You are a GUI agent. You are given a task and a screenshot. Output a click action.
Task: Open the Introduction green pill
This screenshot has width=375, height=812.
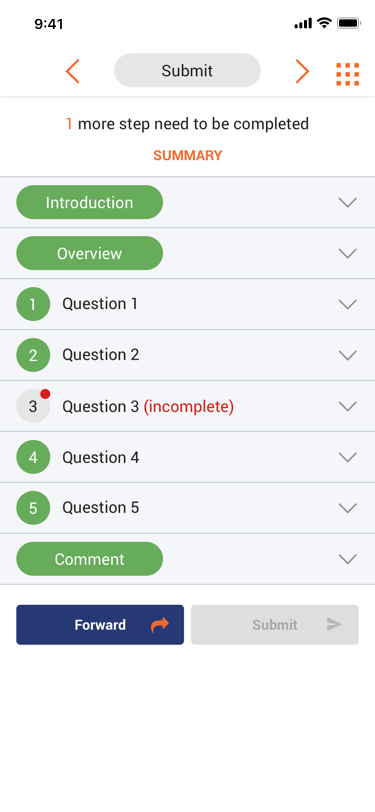click(x=90, y=202)
